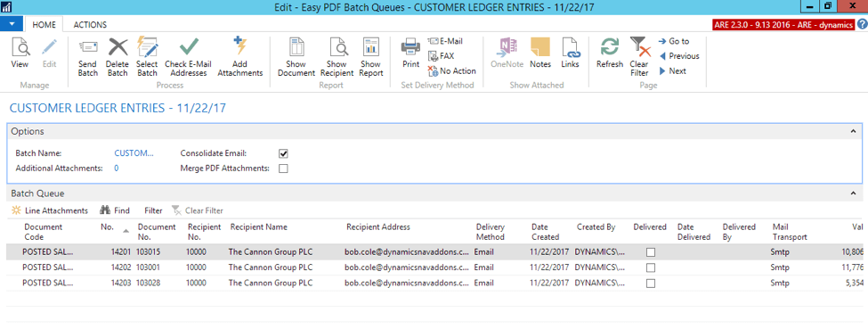The image size is (868, 329).
Task: Click the Delivery Method column header
Action: pos(491,232)
